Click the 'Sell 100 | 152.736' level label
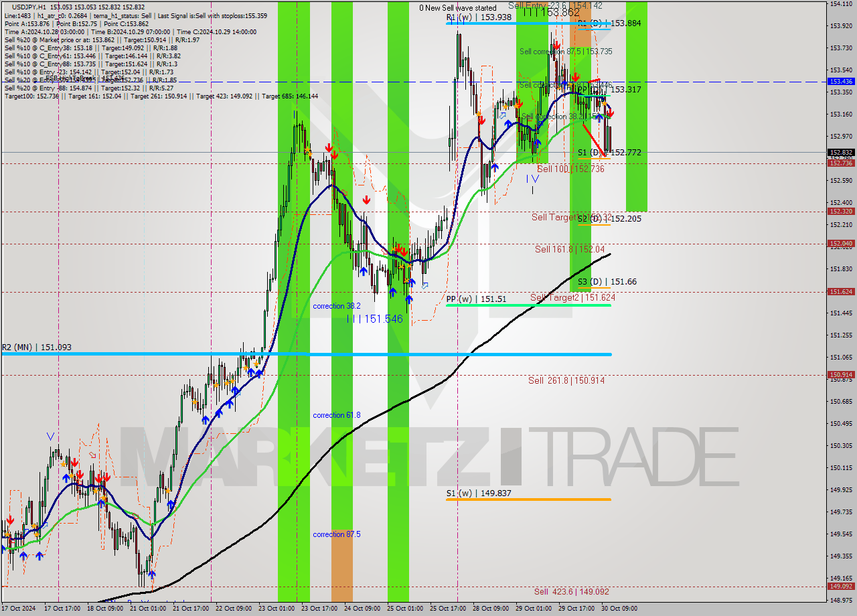The width and height of the screenshot is (857, 616). 570,169
